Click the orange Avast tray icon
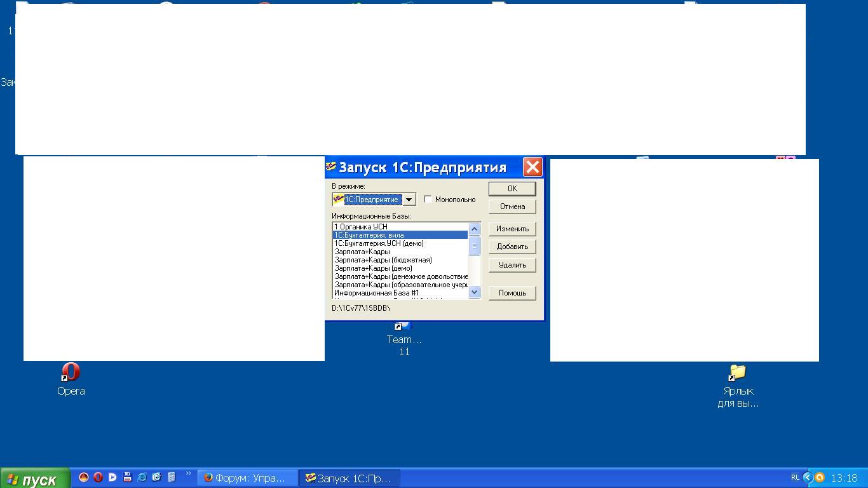 pos(820,477)
